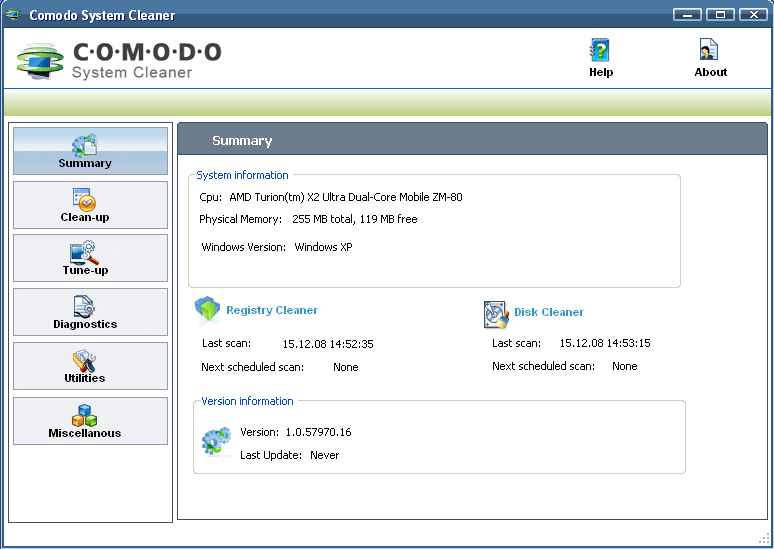Open the Help book icon
The height and width of the screenshot is (549, 774).
[x=600, y=50]
